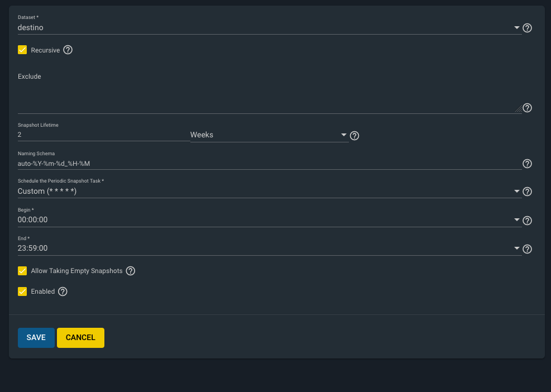This screenshot has width=551, height=392.
Task: Click the help icon beside Exclude field
Action: (x=527, y=108)
